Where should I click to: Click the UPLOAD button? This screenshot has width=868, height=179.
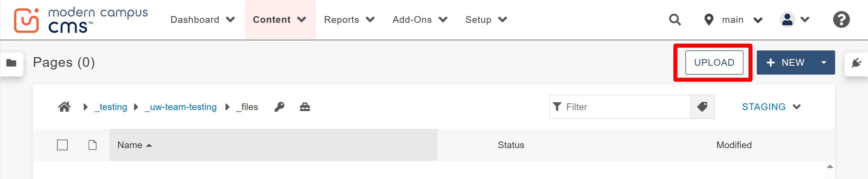(714, 62)
